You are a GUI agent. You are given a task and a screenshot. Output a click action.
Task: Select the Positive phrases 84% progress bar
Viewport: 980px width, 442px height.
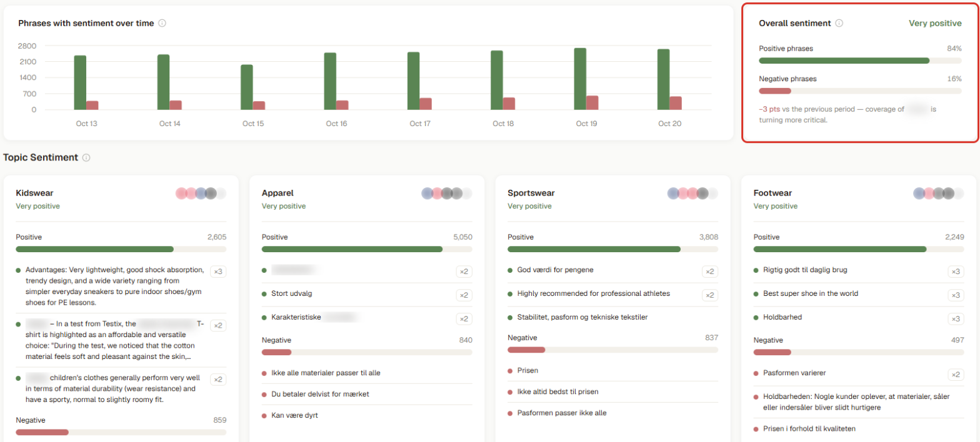pyautogui.click(x=860, y=61)
